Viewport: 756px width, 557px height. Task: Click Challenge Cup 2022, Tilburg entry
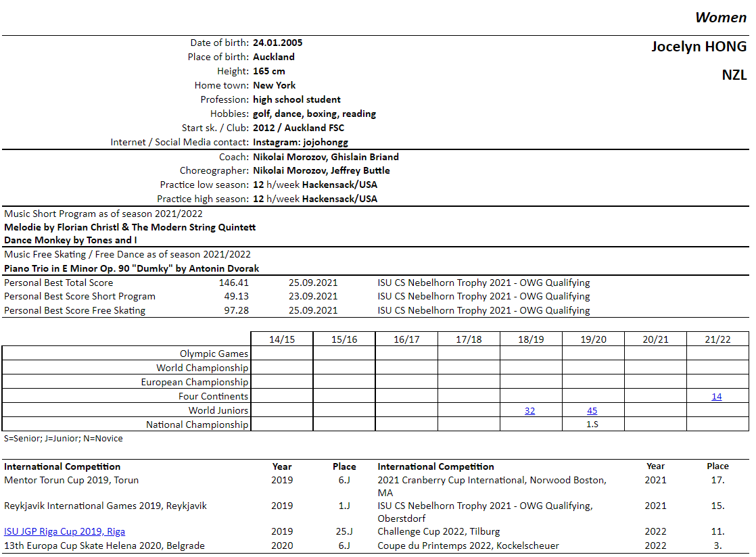(439, 531)
